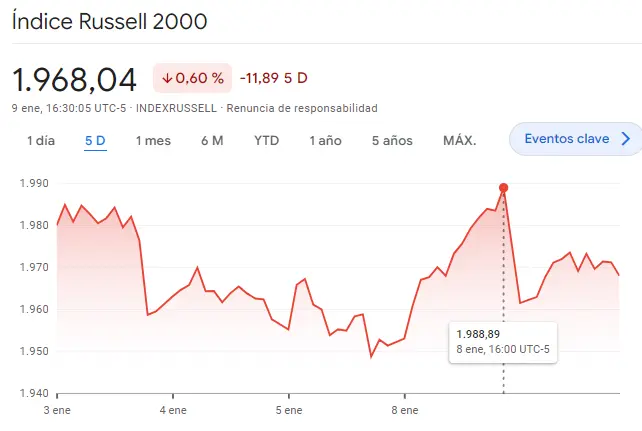This screenshot has height=431, width=642.
Task: Show the 1 año chart range
Action: click(x=325, y=140)
